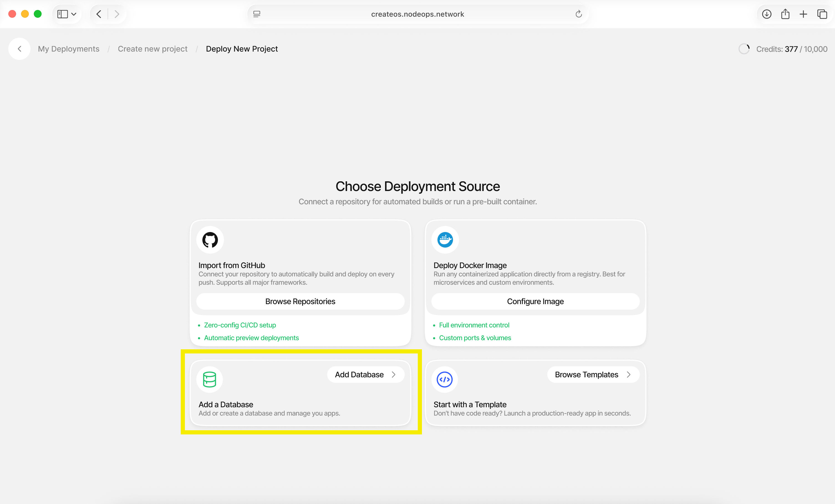The image size is (835, 504).
Task: Click the circular back arrow in breadcrumb bar
Action: coord(19,49)
